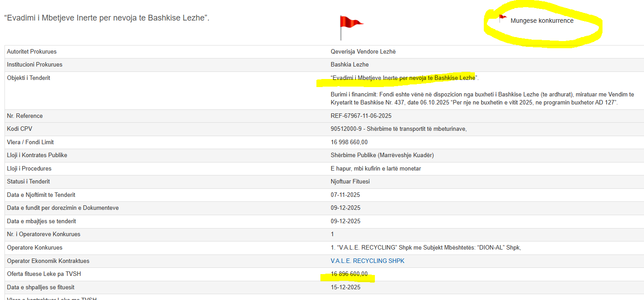Image resolution: width=644 pixels, height=300 pixels.
Task: Click the "Operator Ekonomik Kontraktues" row label
Action: coord(48,261)
